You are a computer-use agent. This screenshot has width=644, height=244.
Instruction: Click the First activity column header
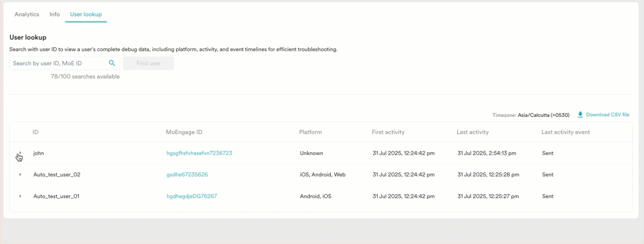(388, 132)
